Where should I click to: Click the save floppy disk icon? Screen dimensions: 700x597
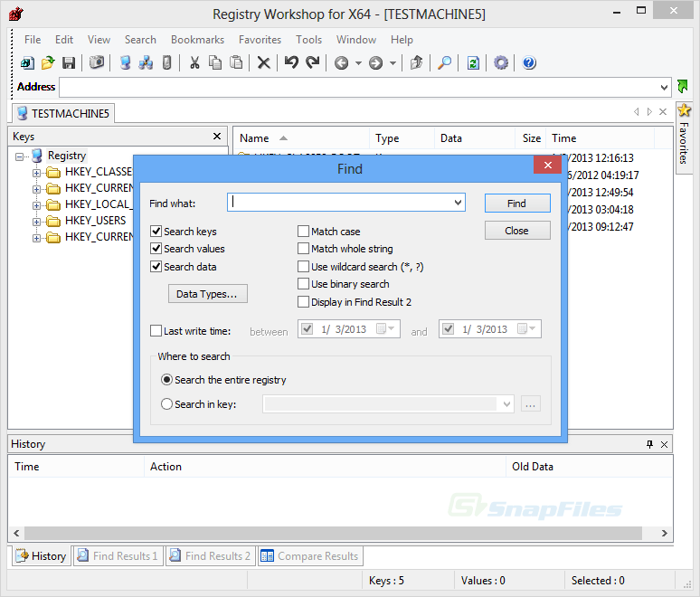coord(69,63)
